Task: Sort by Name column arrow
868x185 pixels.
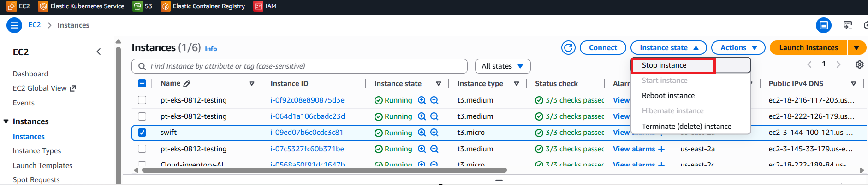Action: (x=252, y=84)
